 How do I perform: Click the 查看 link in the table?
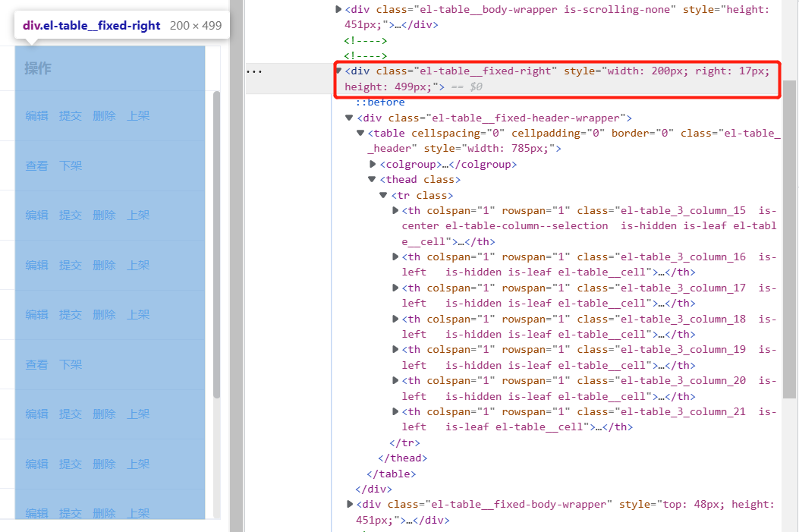[x=36, y=165]
